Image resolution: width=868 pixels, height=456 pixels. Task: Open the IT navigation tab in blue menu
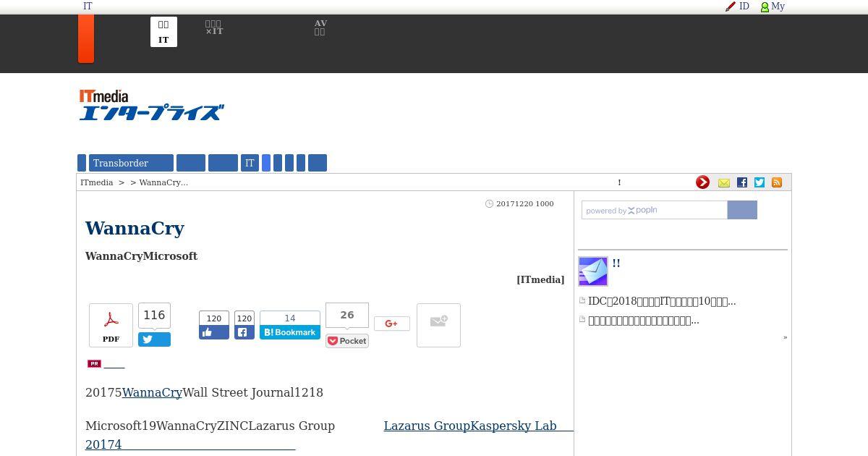coord(250,163)
